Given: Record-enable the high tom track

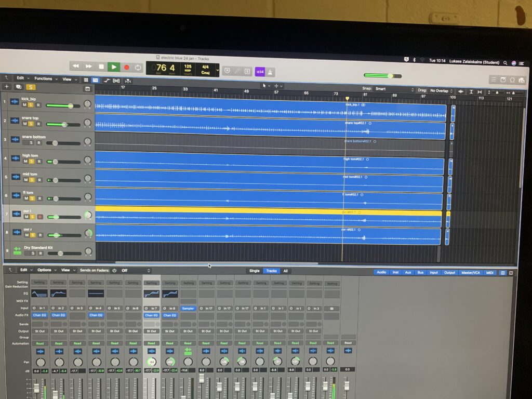Looking at the screenshot, I should coord(39,162).
